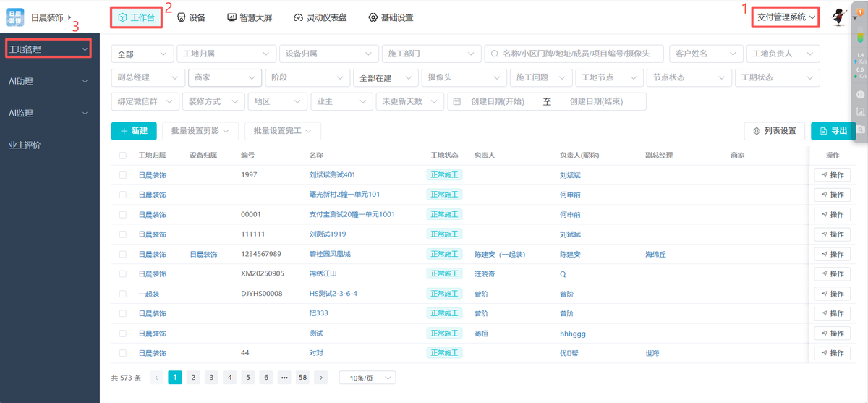Go to page 2 of the list

pos(193,378)
